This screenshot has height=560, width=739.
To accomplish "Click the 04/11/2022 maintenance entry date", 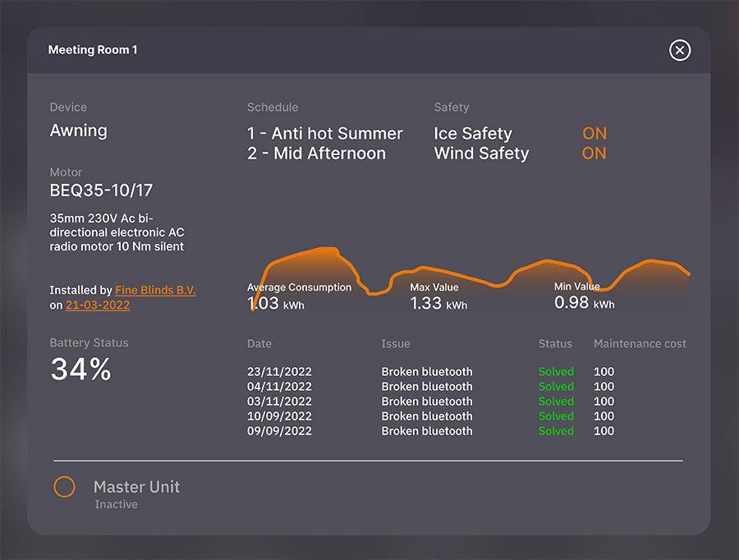I will coord(279,387).
